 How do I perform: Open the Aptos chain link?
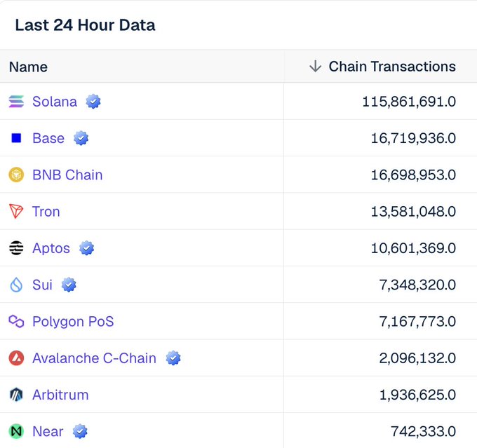(51, 248)
